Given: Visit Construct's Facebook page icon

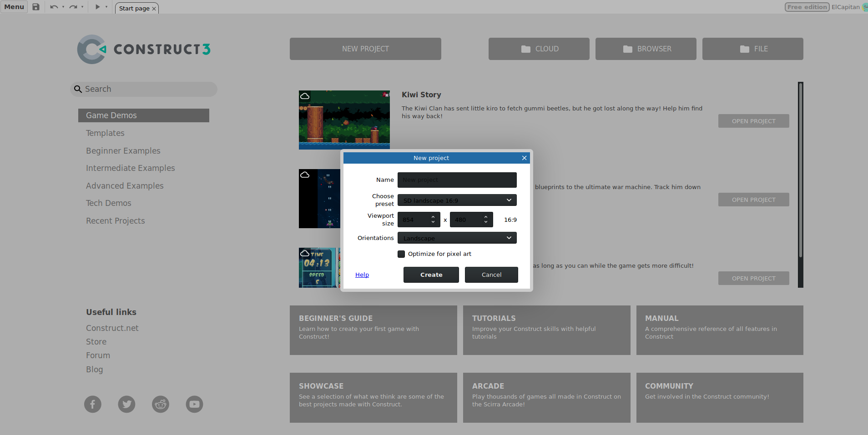Looking at the screenshot, I should (92, 404).
